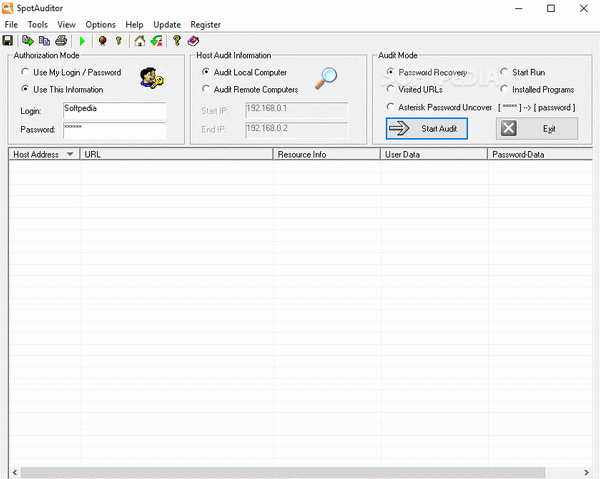Click the URL column header
Image resolution: width=600 pixels, height=479 pixels.
point(176,154)
